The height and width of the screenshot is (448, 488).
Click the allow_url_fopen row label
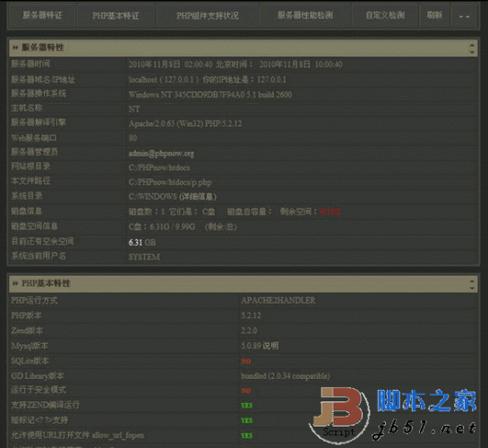pyautogui.click(x=78, y=435)
